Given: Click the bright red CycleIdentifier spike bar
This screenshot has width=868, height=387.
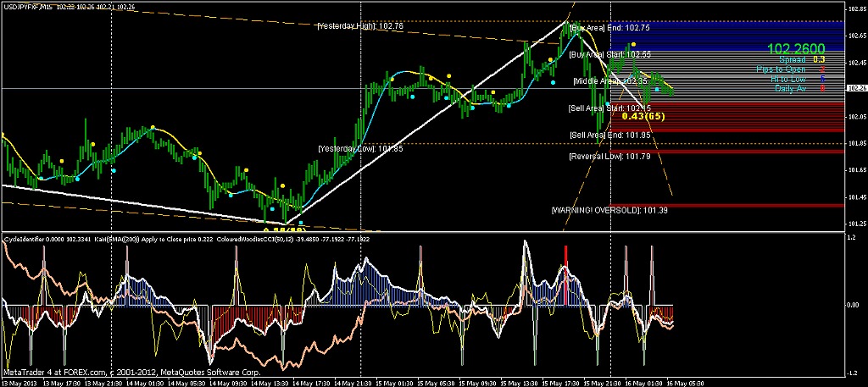Looking at the screenshot, I should [x=565, y=275].
